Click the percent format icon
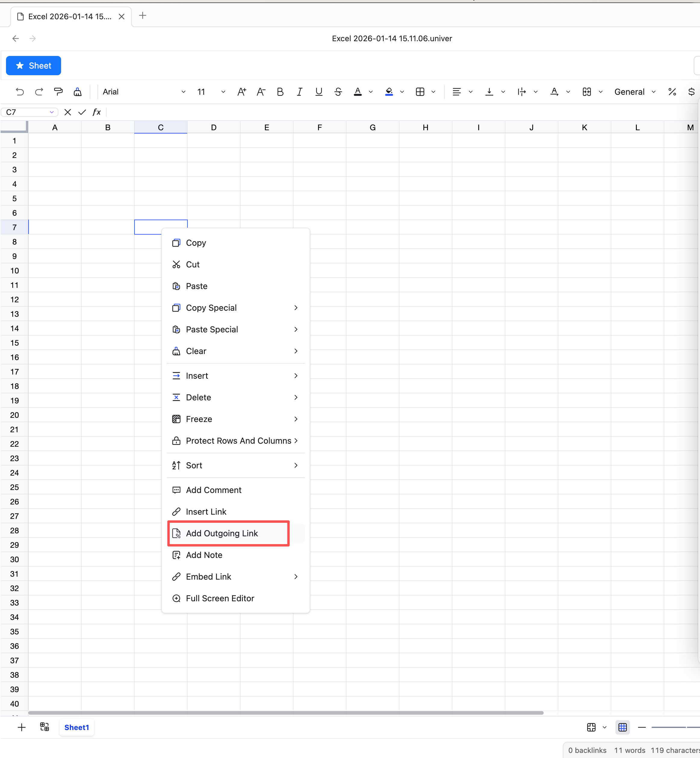This screenshot has width=700, height=758. pyautogui.click(x=672, y=92)
